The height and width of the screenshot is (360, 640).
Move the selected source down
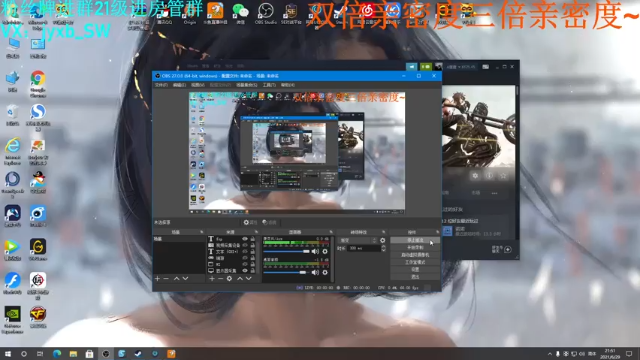pyautogui.click(x=249, y=278)
